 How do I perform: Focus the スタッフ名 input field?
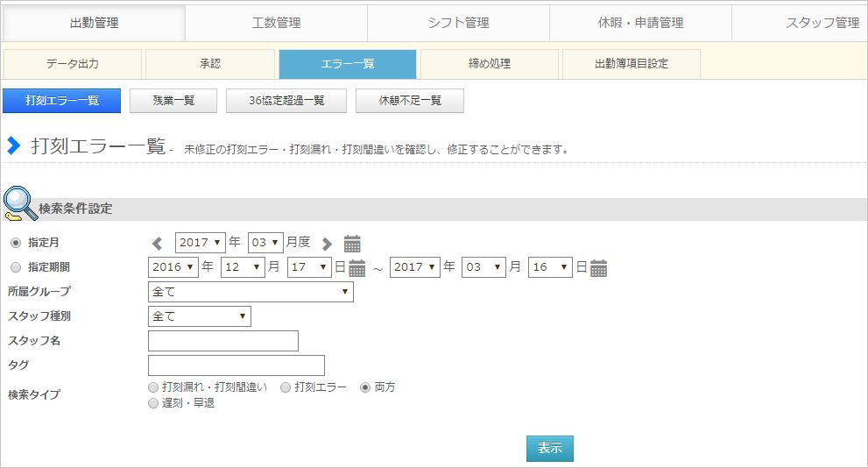coord(223,341)
